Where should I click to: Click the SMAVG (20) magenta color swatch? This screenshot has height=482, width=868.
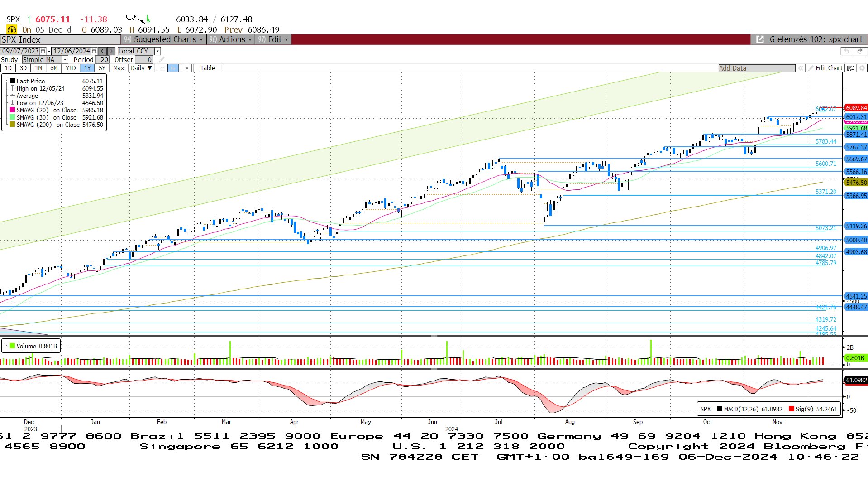coord(12,110)
